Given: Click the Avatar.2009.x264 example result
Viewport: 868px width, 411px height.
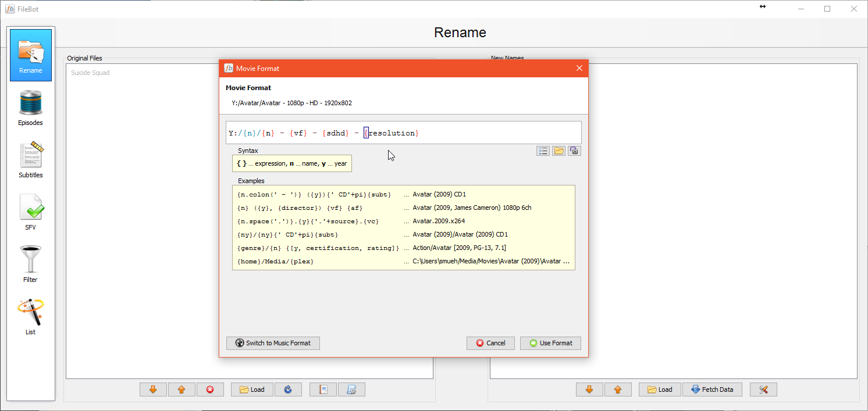Looking at the screenshot, I should tap(439, 221).
